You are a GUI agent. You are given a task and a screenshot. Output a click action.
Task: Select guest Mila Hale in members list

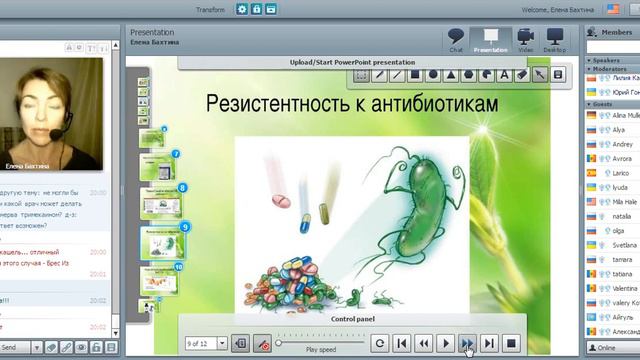(613, 202)
